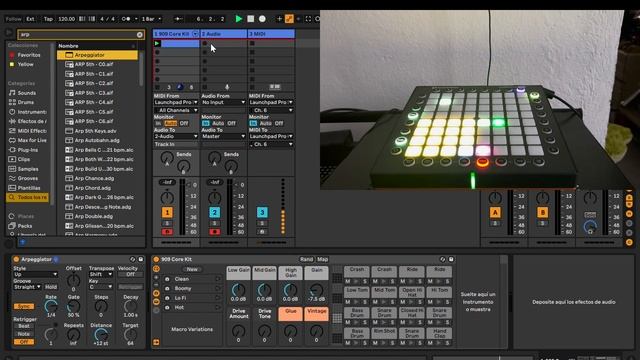The height and width of the screenshot is (360, 640).
Task: Select the 1 909 Core Kit track header
Action: (176, 34)
